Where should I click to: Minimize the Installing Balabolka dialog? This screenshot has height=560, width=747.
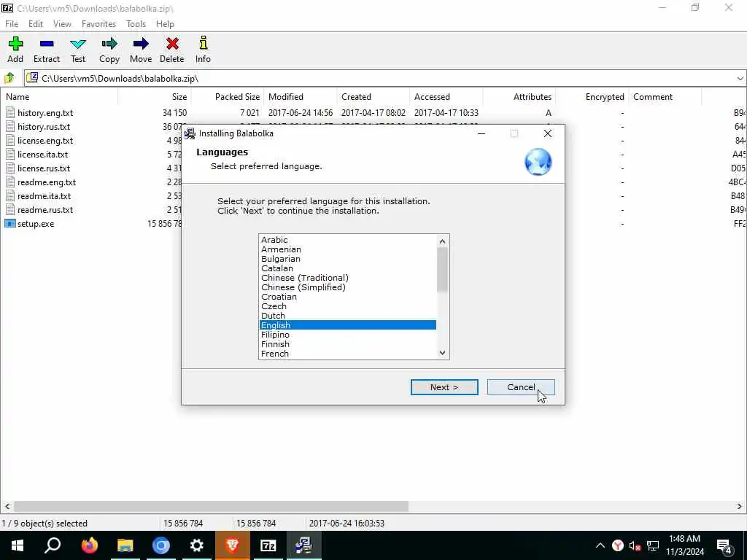pyautogui.click(x=481, y=133)
